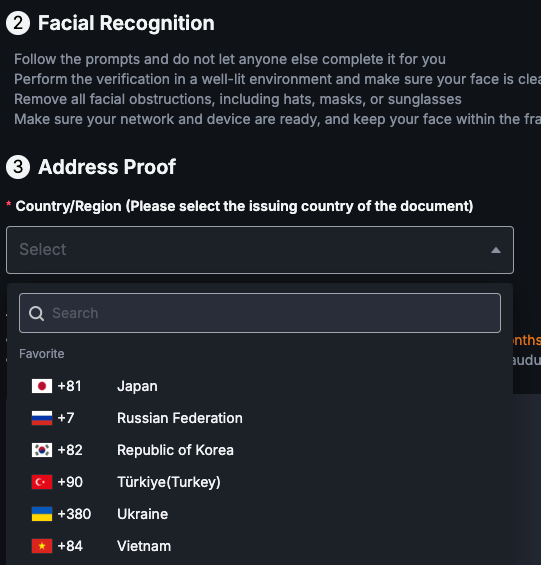Click the Japan flag icon
The image size is (541, 565).
coord(42,386)
